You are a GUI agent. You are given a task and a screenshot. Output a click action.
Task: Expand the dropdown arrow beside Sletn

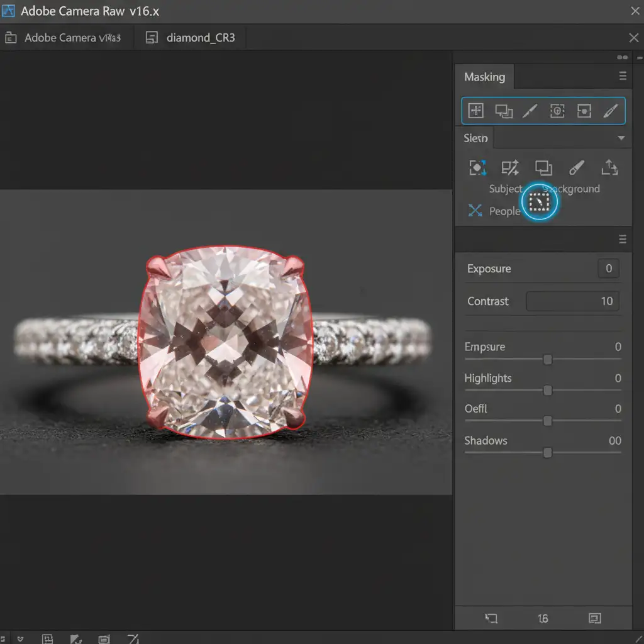tap(621, 138)
